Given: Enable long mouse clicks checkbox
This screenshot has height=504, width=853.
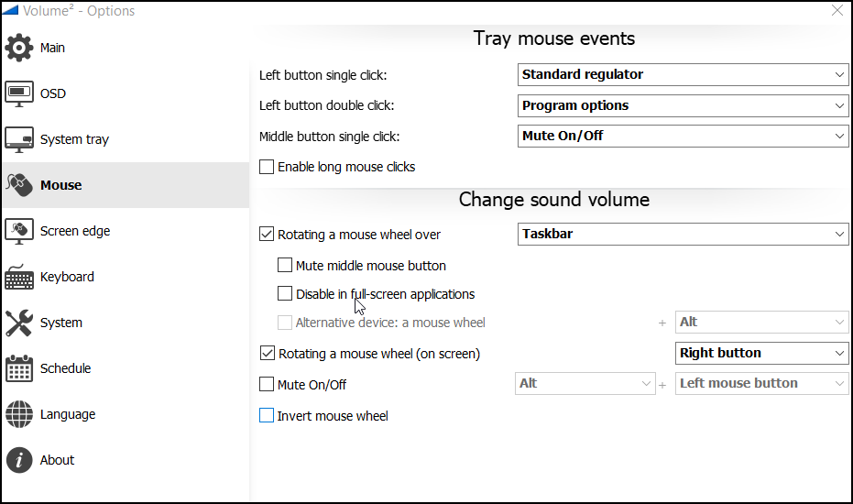Looking at the screenshot, I should [267, 167].
